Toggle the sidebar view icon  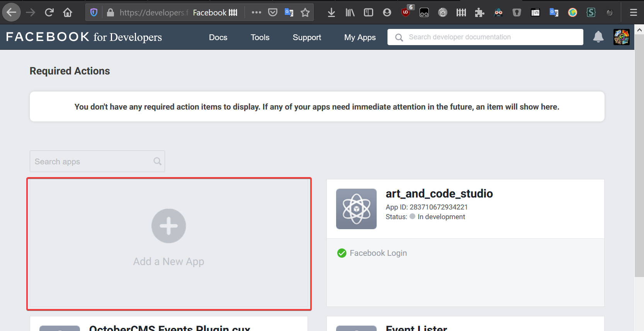pyautogui.click(x=369, y=12)
